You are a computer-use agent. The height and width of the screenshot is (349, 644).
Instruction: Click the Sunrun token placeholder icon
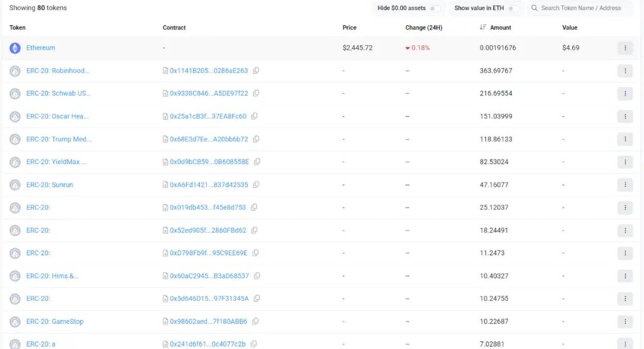15,185
